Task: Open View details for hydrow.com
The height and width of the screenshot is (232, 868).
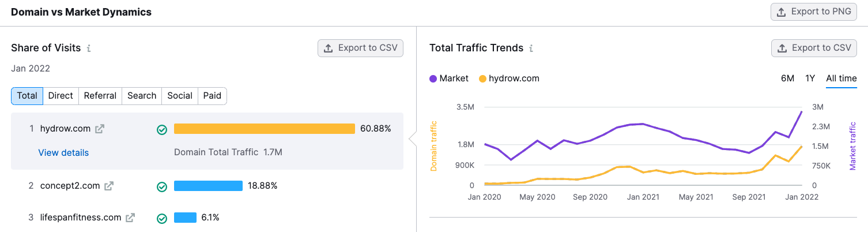Action: tap(63, 153)
